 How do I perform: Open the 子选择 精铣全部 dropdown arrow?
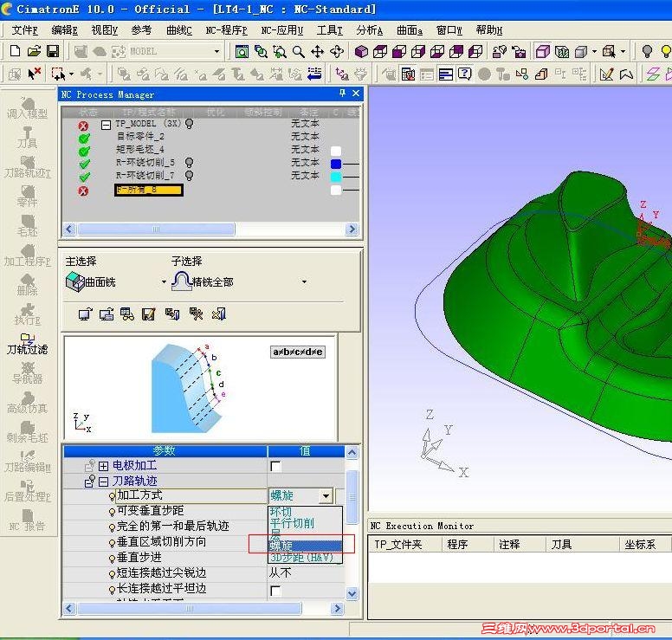pos(304,282)
